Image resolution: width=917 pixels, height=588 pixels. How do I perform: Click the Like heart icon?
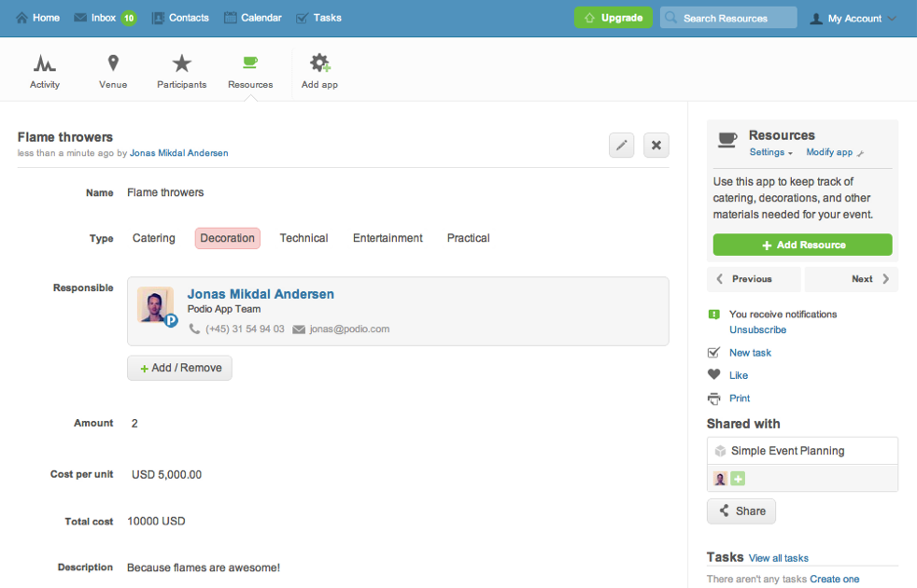pyautogui.click(x=714, y=375)
